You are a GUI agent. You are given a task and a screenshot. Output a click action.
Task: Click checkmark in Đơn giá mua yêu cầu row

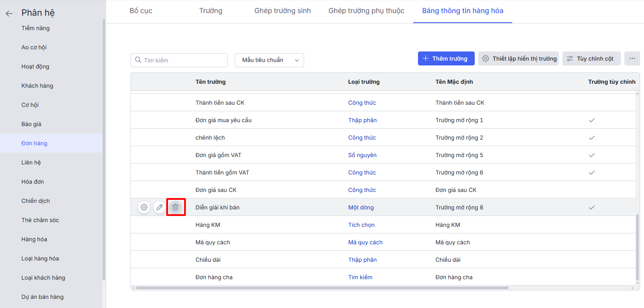(x=592, y=120)
